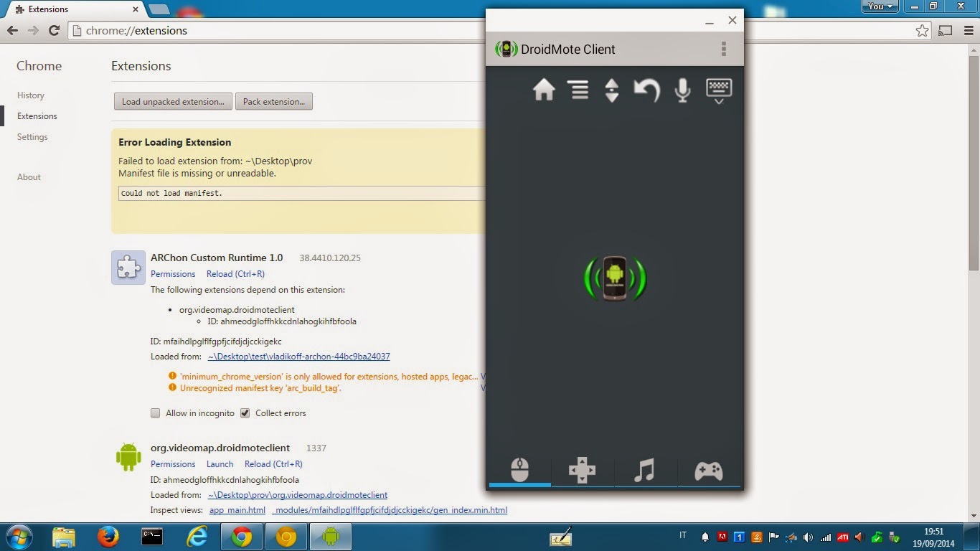Click the green Android icon for droidmoteclient
Viewport: 980px width, 551px height.
pos(128,457)
